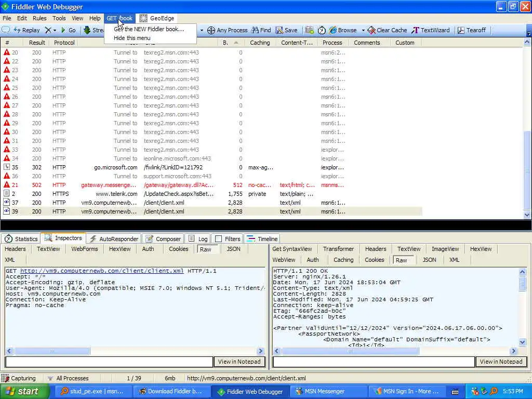532x399 pixels.
Task: Select request WebForms inspector tab
Action: coord(85,249)
